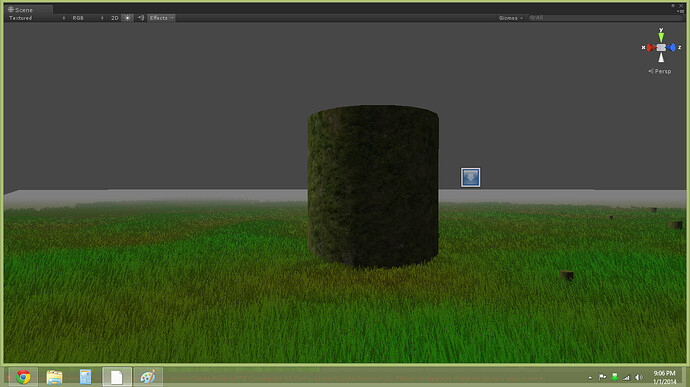Image resolution: width=690 pixels, height=387 pixels.
Task: Toggle 2D view mode
Action: (x=114, y=18)
